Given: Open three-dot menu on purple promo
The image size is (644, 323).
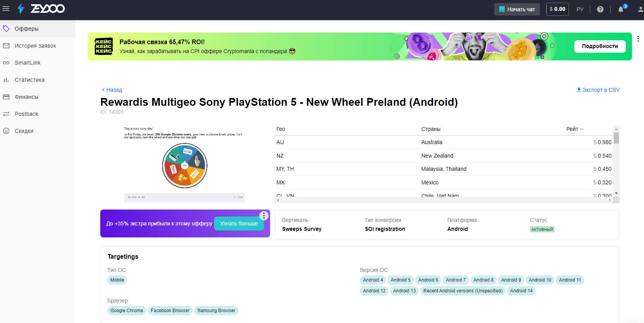Looking at the screenshot, I should click(264, 216).
